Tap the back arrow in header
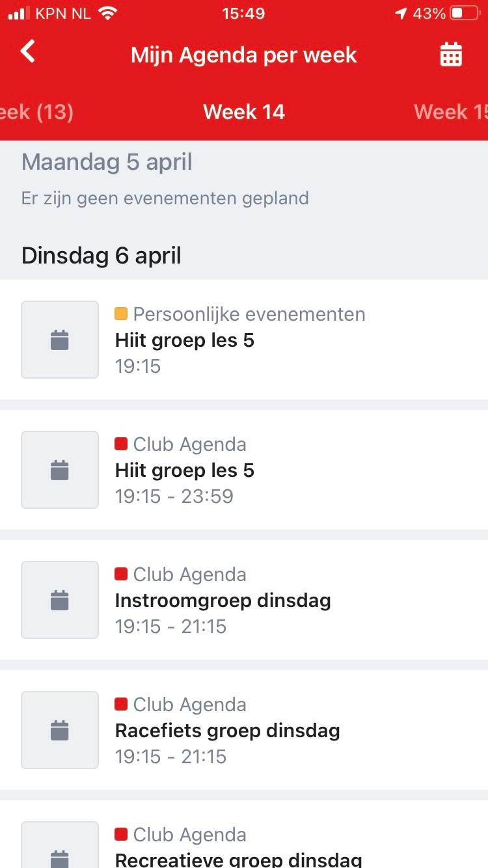The width and height of the screenshot is (488, 868). point(27,51)
